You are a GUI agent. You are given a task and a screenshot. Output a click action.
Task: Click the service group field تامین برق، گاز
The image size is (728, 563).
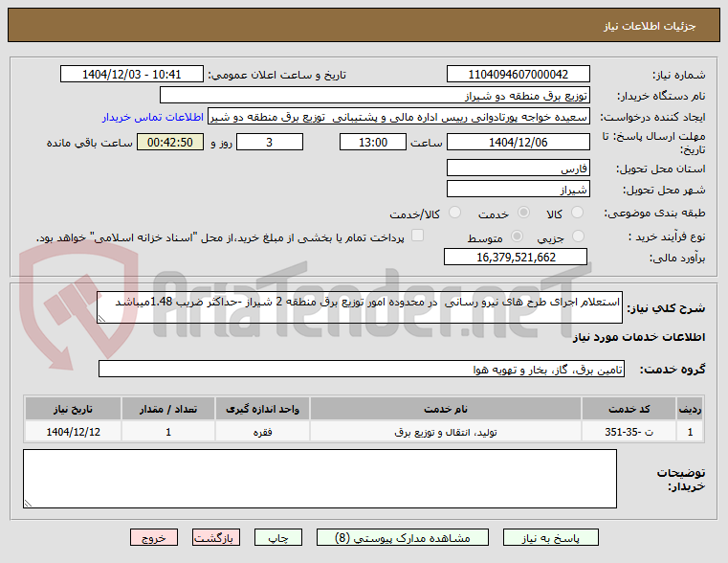coord(362,369)
